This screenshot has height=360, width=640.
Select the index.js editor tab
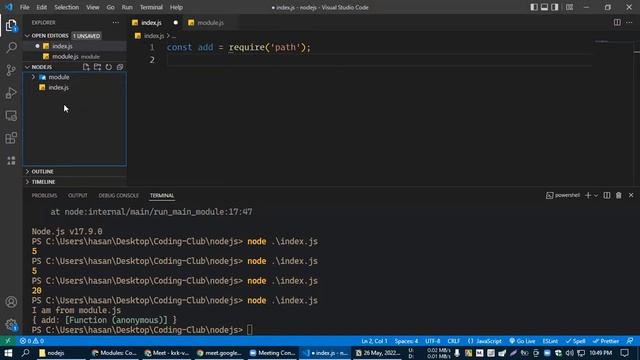(151, 23)
